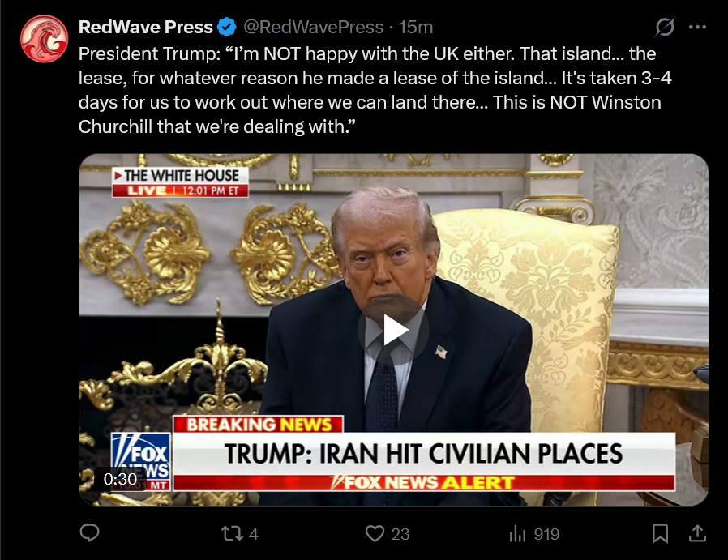Open the three-dot more options menu
Image resolution: width=728 pixels, height=560 pixels.
697,27
